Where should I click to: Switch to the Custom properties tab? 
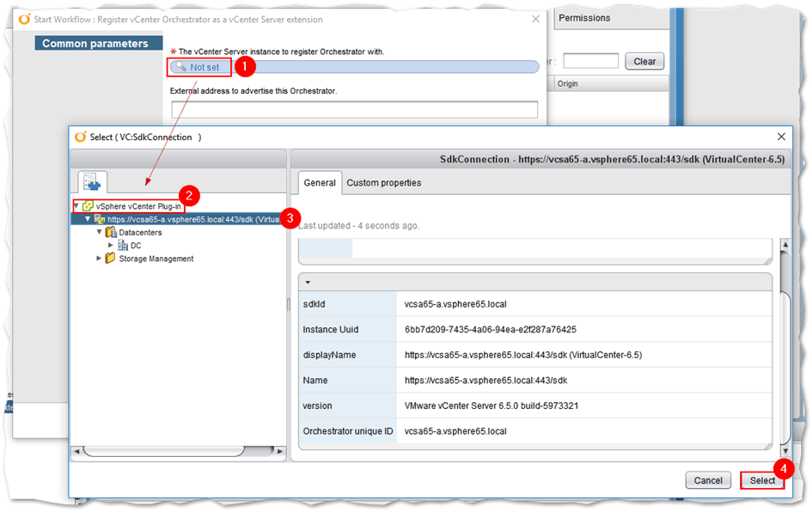point(384,183)
